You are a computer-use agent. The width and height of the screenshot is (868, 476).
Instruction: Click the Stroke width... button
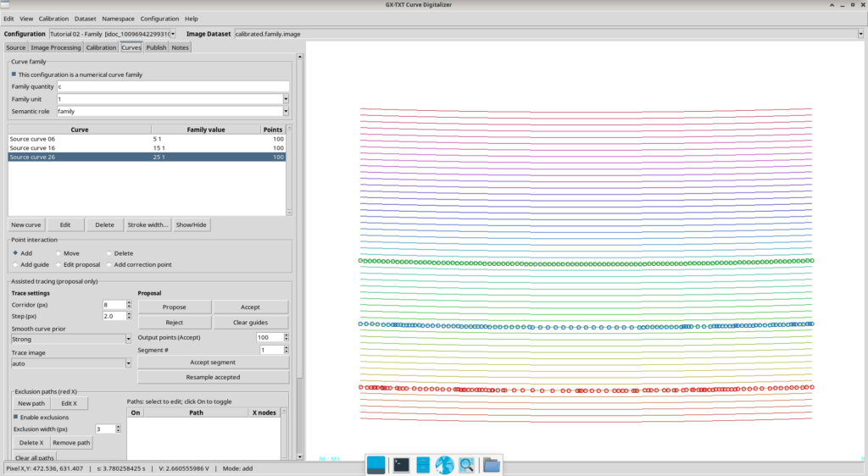[147, 225]
